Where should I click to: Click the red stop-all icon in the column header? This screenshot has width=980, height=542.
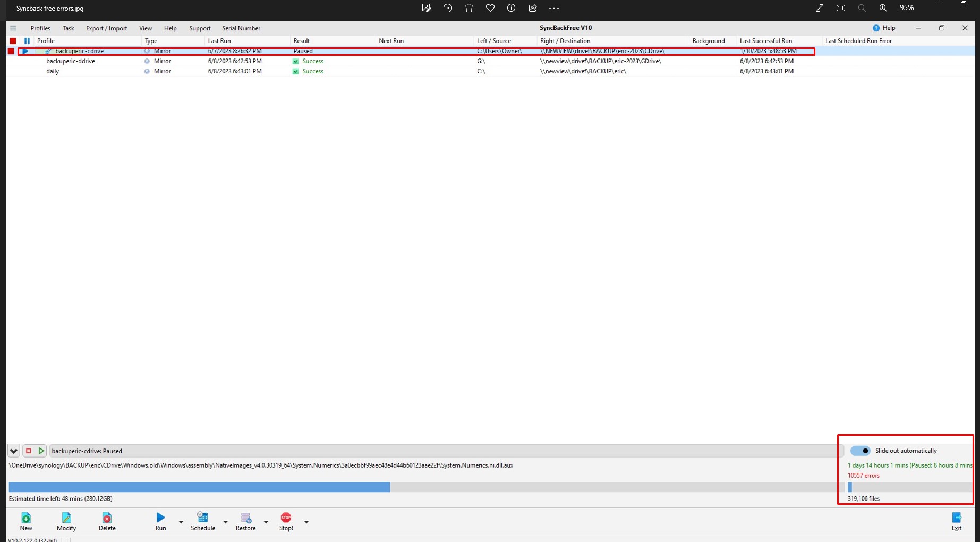click(13, 41)
